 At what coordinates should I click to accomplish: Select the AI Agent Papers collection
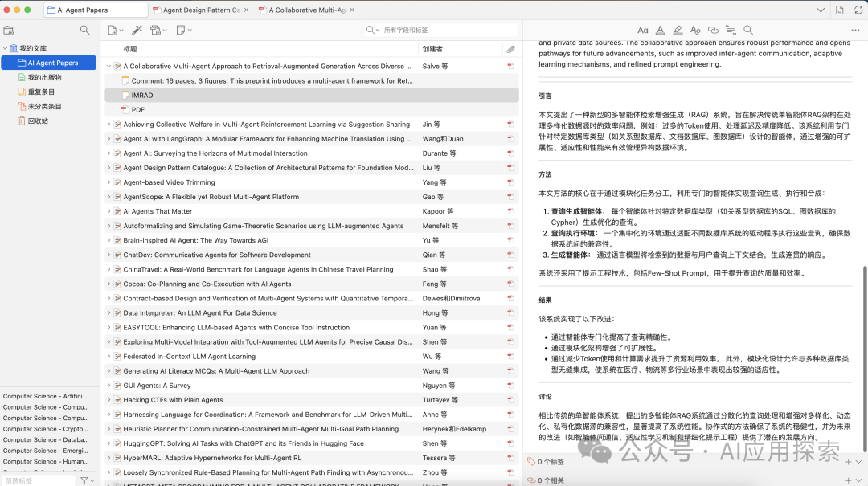(49, 63)
